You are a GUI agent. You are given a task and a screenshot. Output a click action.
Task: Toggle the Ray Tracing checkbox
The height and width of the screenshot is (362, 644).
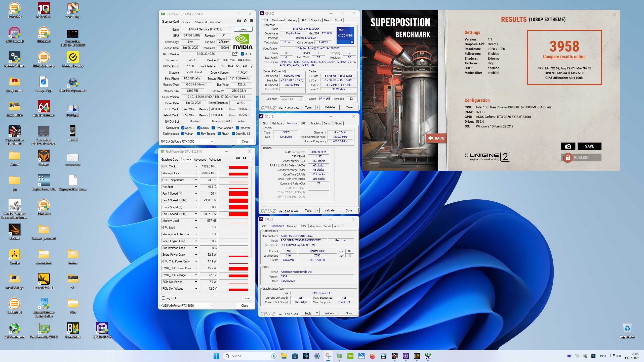pos(198,134)
